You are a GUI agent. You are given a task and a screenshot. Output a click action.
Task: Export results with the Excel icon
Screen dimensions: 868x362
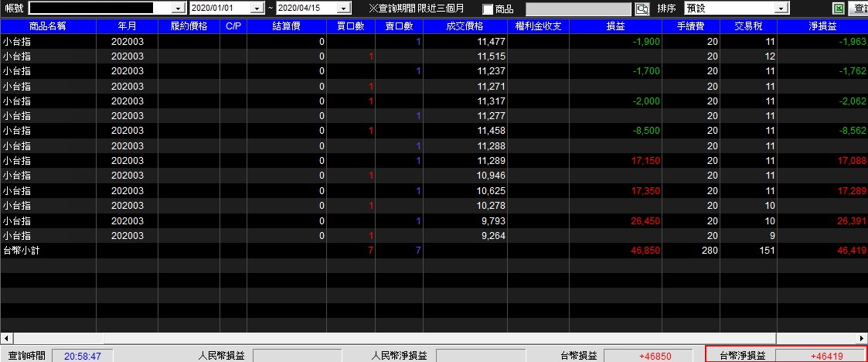839,9
